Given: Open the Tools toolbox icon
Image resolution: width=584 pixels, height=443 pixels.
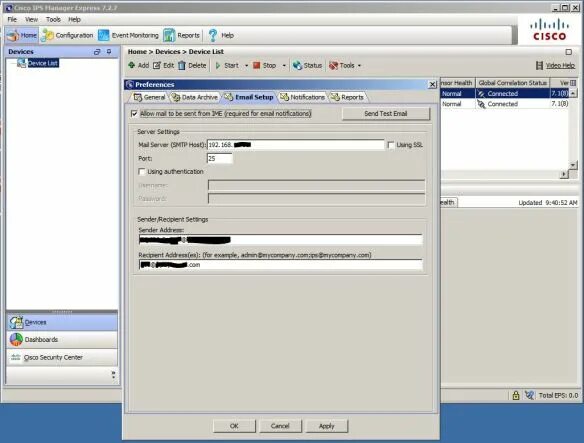Looking at the screenshot, I should [x=333, y=66].
